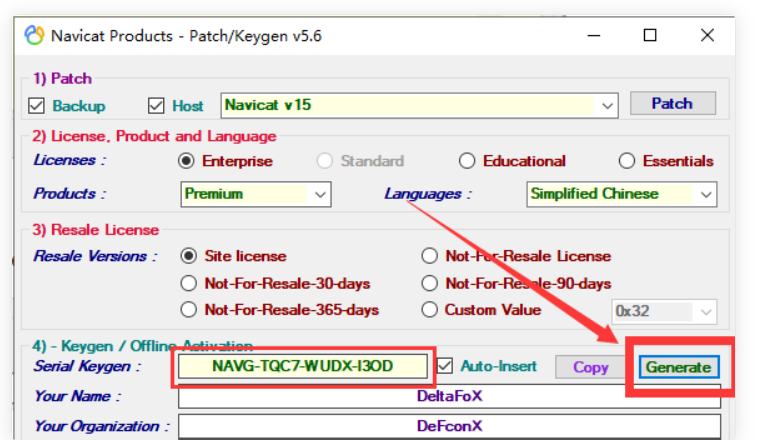Image resolution: width=774 pixels, height=440 pixels.
Task: Click the Navicat app icon in title bar
Action: [34, 36]
